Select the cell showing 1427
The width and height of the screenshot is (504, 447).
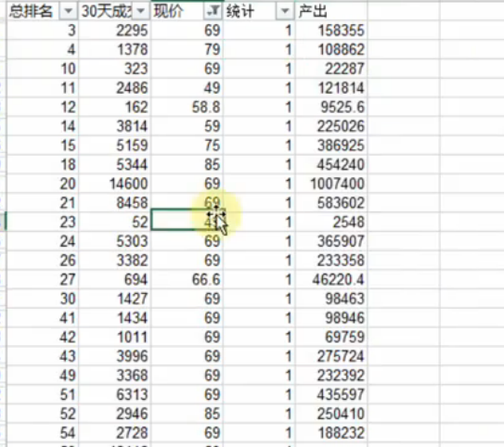114,299
